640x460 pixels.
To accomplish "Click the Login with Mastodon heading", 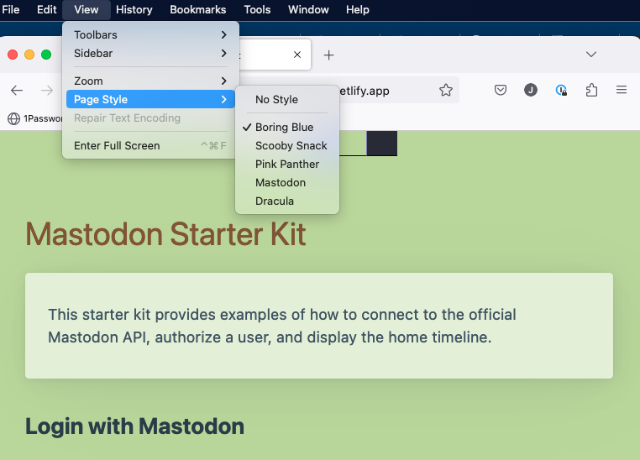I will point(135,427).
